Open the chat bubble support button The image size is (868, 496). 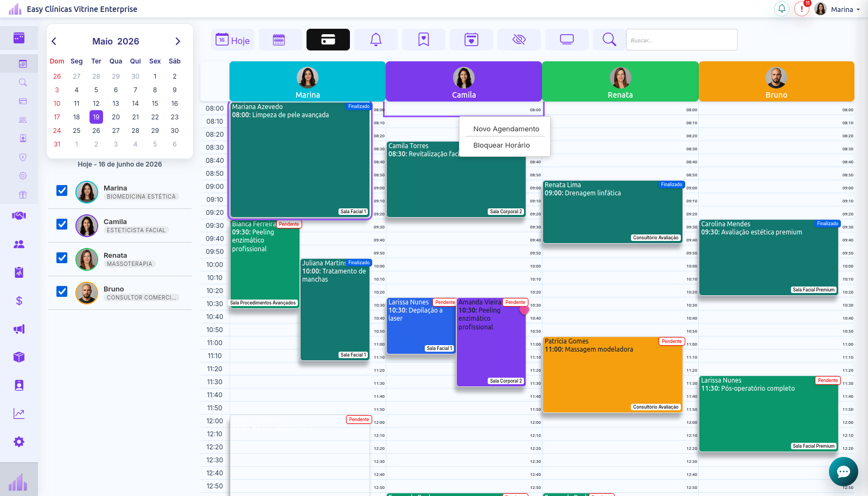(844, 472)
